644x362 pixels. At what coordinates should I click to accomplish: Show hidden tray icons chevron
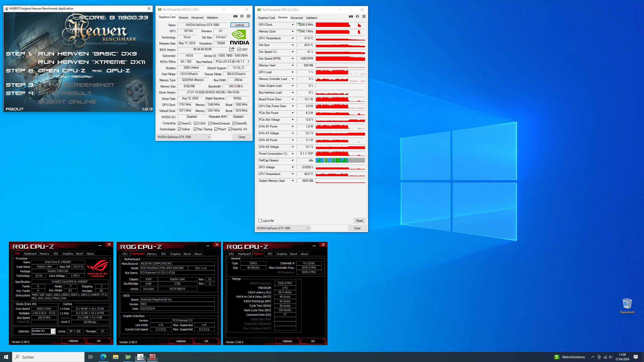coord(593,357)
